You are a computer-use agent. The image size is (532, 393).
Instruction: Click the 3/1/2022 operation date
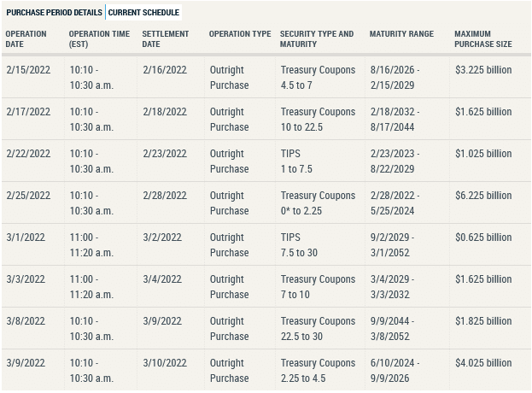(26, 238)
